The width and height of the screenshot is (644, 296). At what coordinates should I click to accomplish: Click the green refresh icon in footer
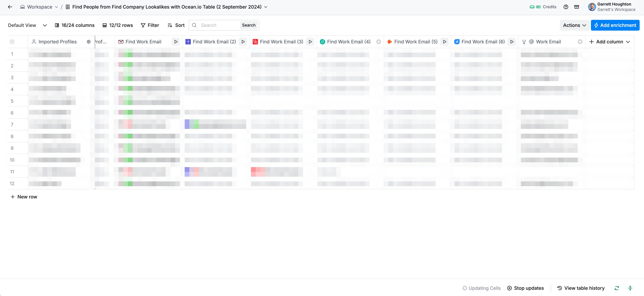pyautogui.click(x=616, y=288)
